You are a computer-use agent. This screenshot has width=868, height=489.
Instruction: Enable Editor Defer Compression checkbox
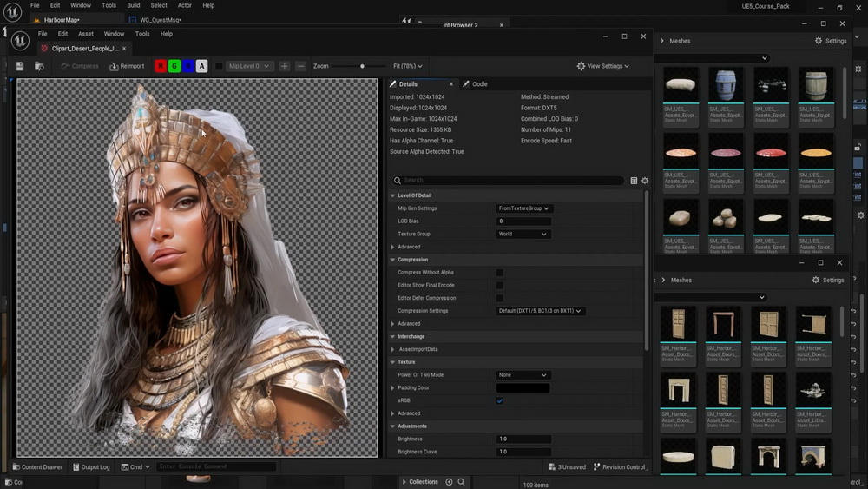click(500, 298)
